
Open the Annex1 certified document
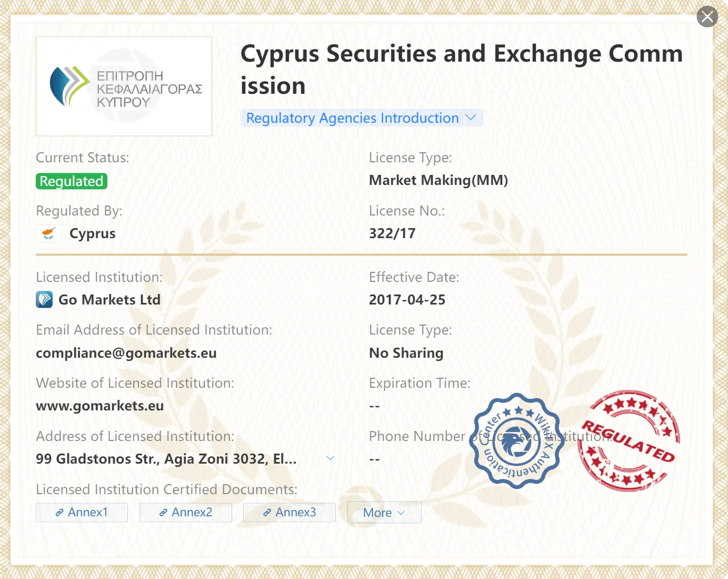pos(82,512)
